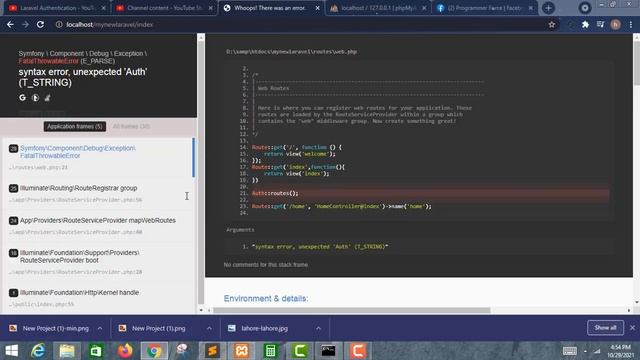
Task: Bookmark this page with the star icon
Action: point(552,24)
